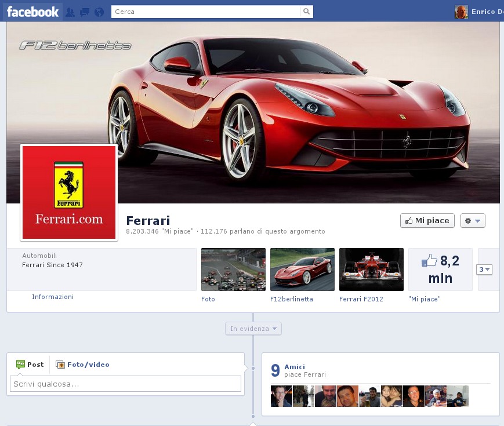Click inside the Cerca search field
This screenshot has height=426, width=504.
click(206, 12)
